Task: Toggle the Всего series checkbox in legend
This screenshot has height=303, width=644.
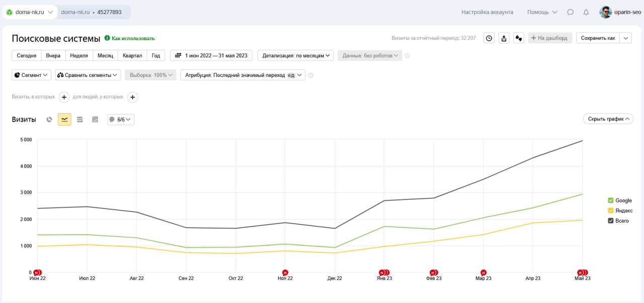Action: (611, 221)
